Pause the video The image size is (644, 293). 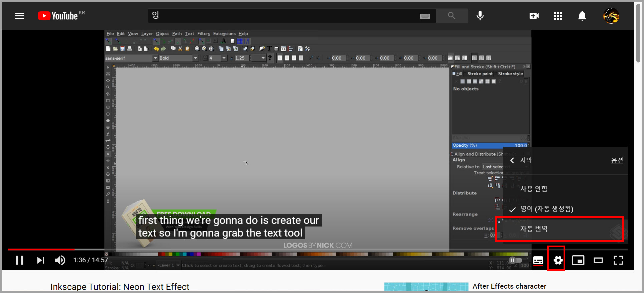19,260
